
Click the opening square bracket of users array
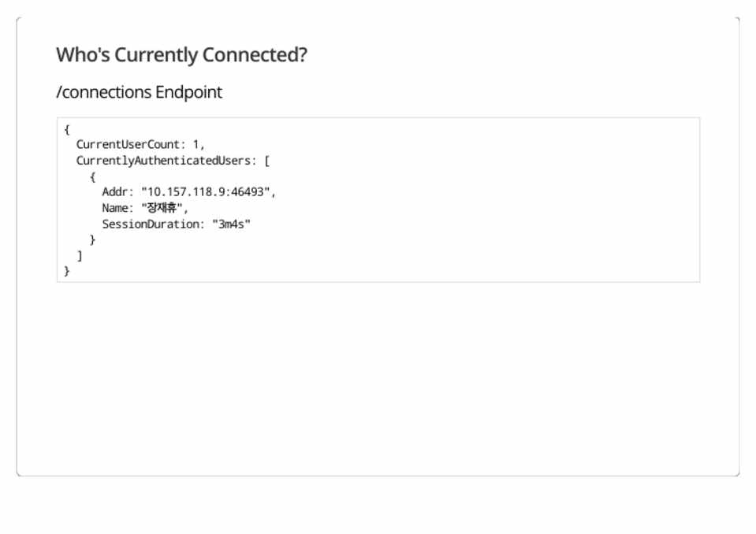[267, 161]
